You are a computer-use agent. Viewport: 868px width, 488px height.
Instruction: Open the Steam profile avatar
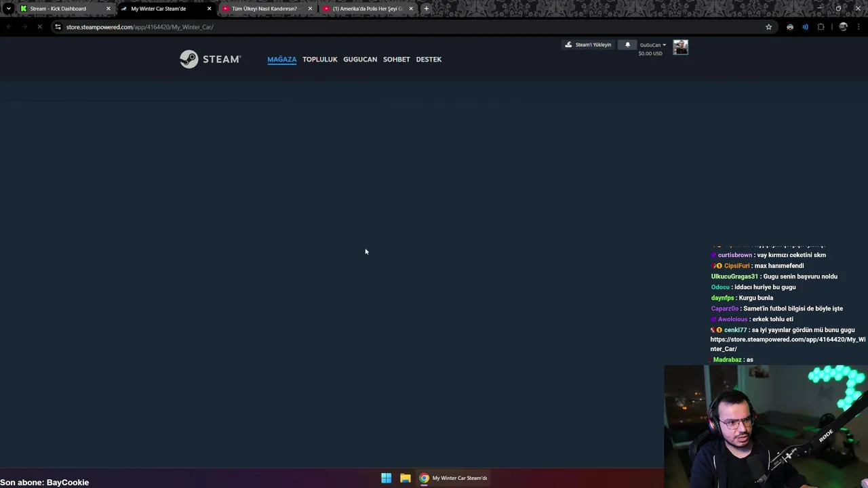[680, 47]
